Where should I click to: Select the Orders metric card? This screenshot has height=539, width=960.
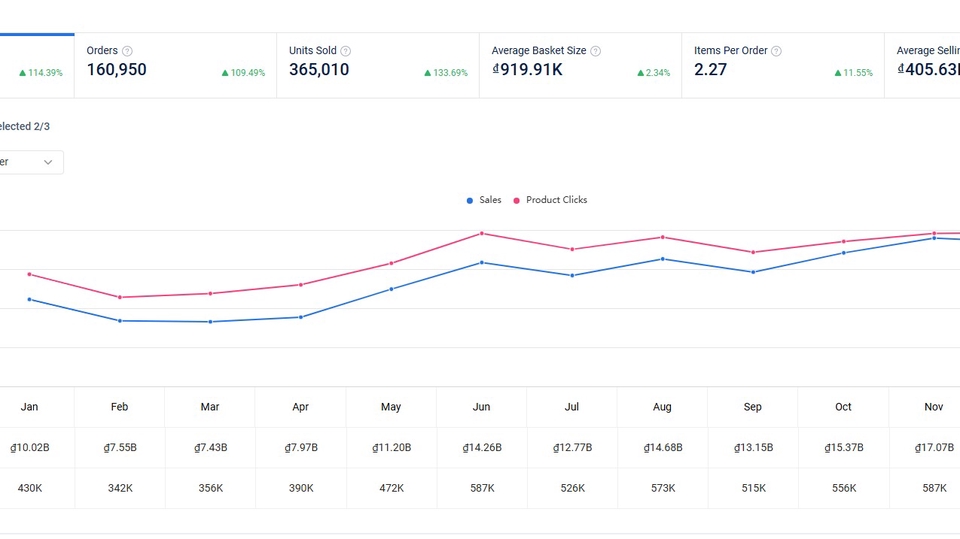(x=175, y=65)
